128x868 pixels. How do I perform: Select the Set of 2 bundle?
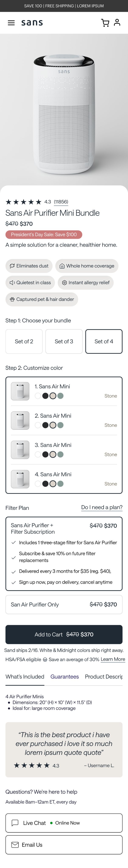[24, 341]
